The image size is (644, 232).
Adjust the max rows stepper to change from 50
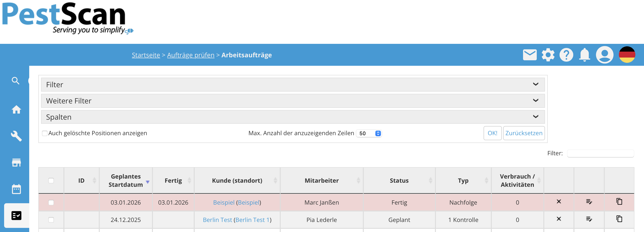[378, 133]
